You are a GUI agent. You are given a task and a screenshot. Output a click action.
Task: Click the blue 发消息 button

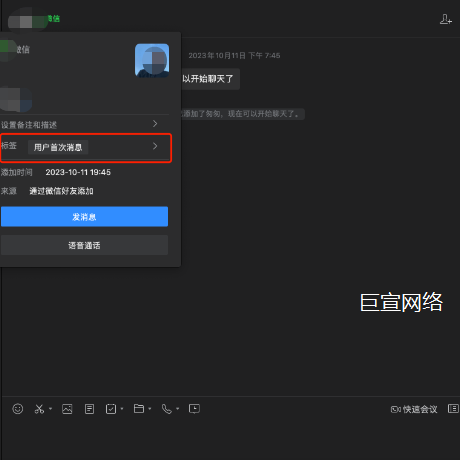pyautogui.click(x=84, y=217)
